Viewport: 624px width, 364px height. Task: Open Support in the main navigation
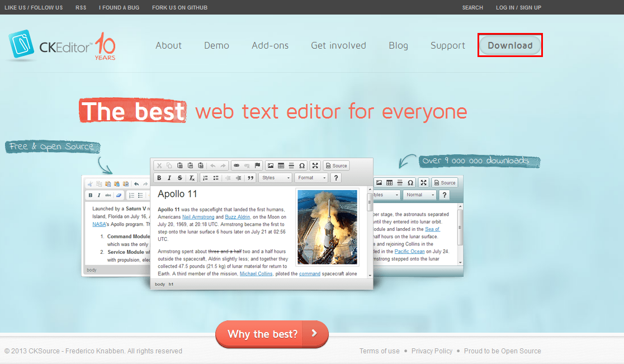tap(448, 45)
